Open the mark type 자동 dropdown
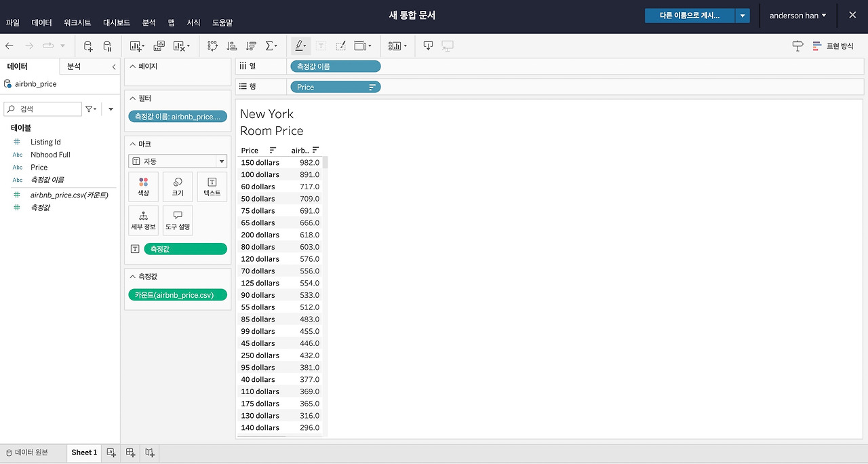 coord(178,161)
